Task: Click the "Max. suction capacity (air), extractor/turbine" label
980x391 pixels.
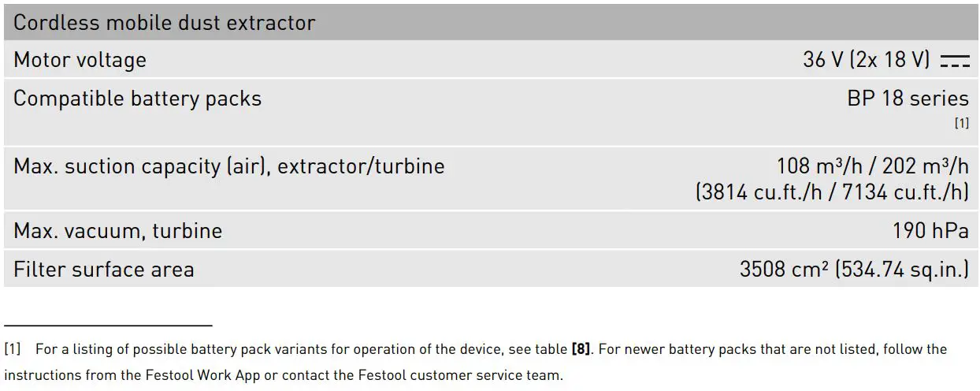Action: pyautogui.click(x=228, y=167)
